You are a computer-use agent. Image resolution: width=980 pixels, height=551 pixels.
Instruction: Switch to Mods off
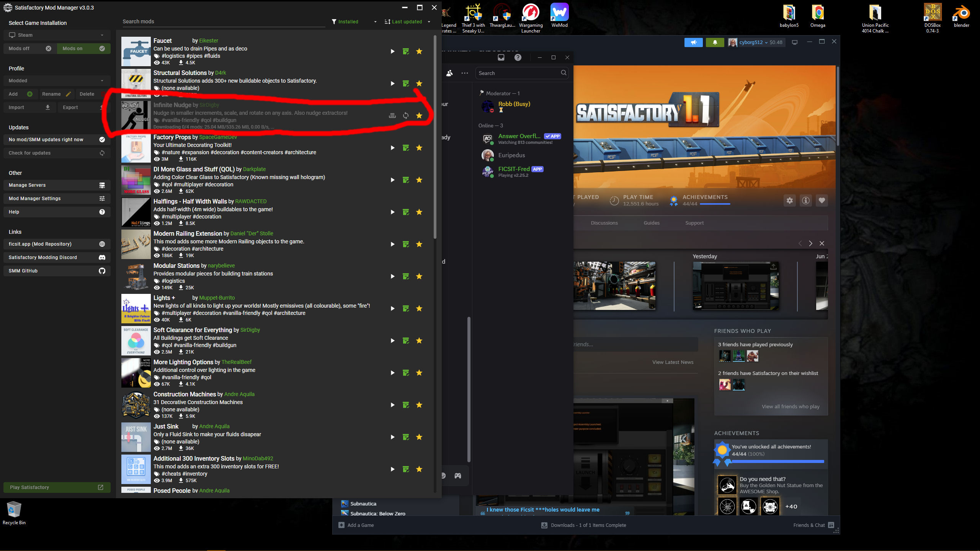pyautogui.click(x=30, y=49)
